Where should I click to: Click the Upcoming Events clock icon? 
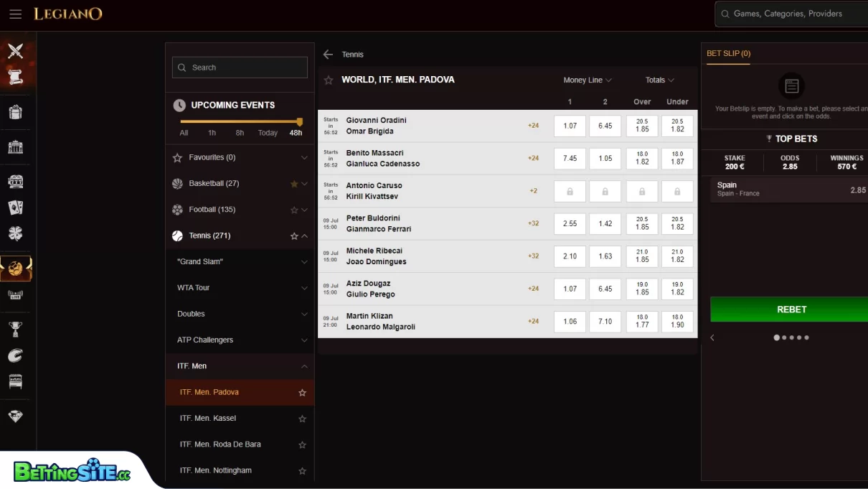(x=179, y=106)
